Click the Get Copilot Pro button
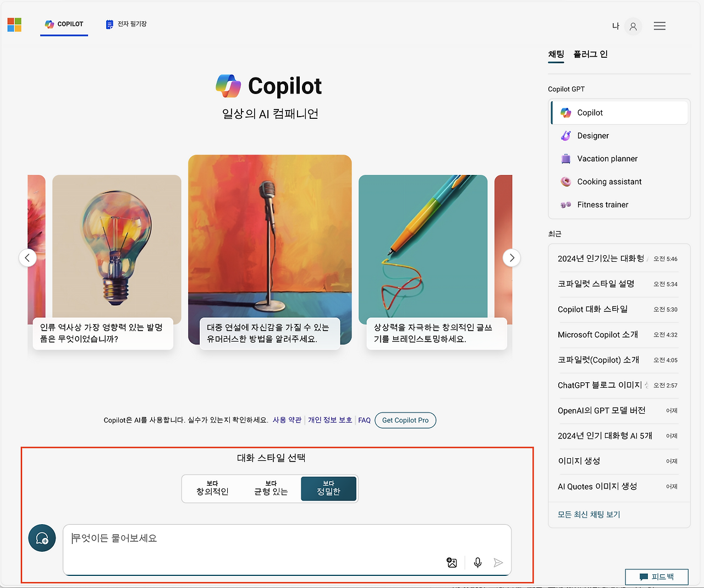The image size is (704, 588). [405, 420]
